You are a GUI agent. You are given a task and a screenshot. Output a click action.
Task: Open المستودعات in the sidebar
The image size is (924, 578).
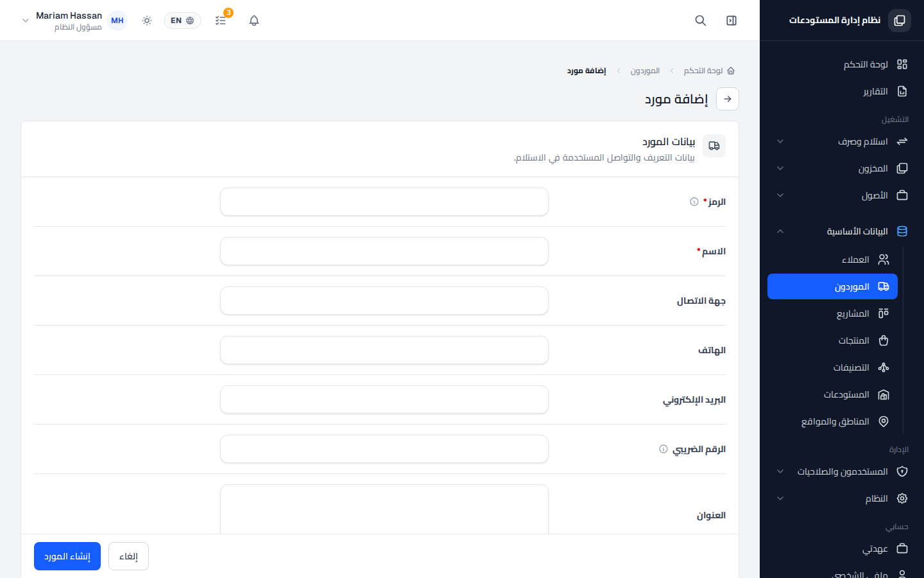pos(832,394)
